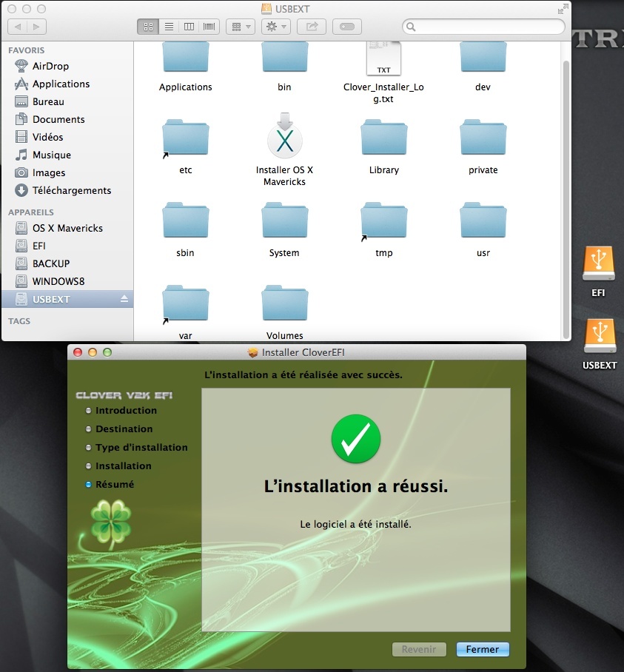
Task: Click the Introduction step in installer
Action: [121, 411]
